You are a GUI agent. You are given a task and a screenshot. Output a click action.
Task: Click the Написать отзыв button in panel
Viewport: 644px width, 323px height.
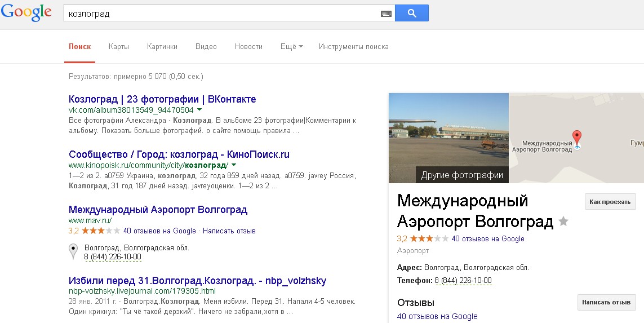[x=606, y=302]
